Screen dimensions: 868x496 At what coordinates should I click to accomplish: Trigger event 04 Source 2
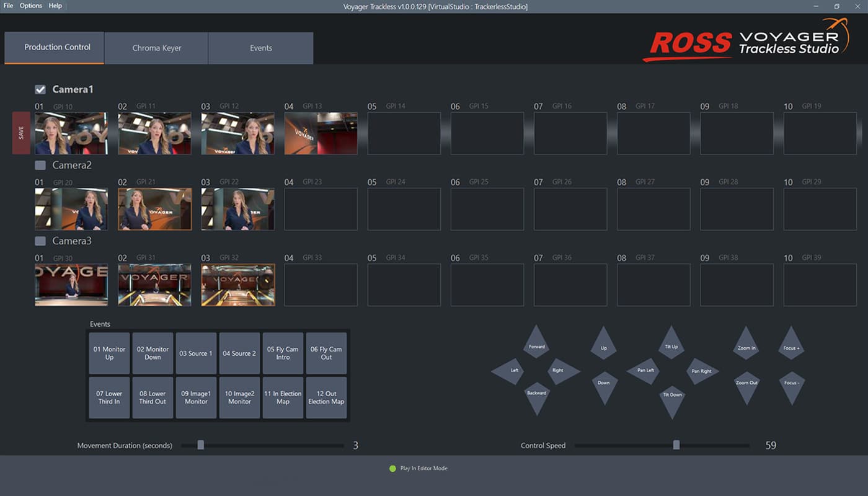point(239,353)
